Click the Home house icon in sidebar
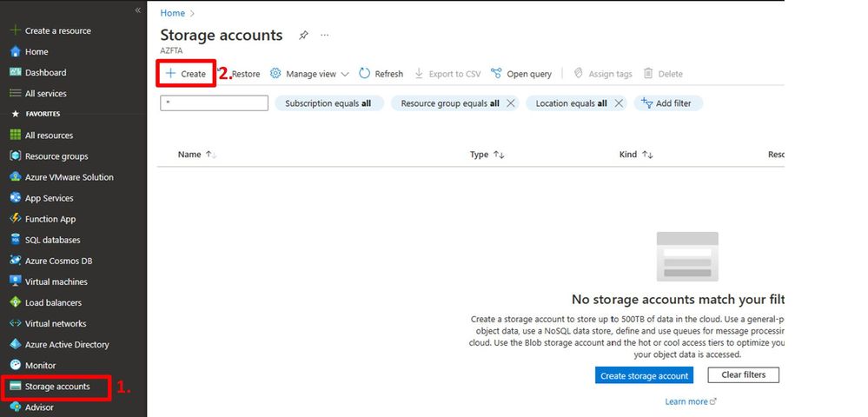868x417 pixels. point(16,51)
